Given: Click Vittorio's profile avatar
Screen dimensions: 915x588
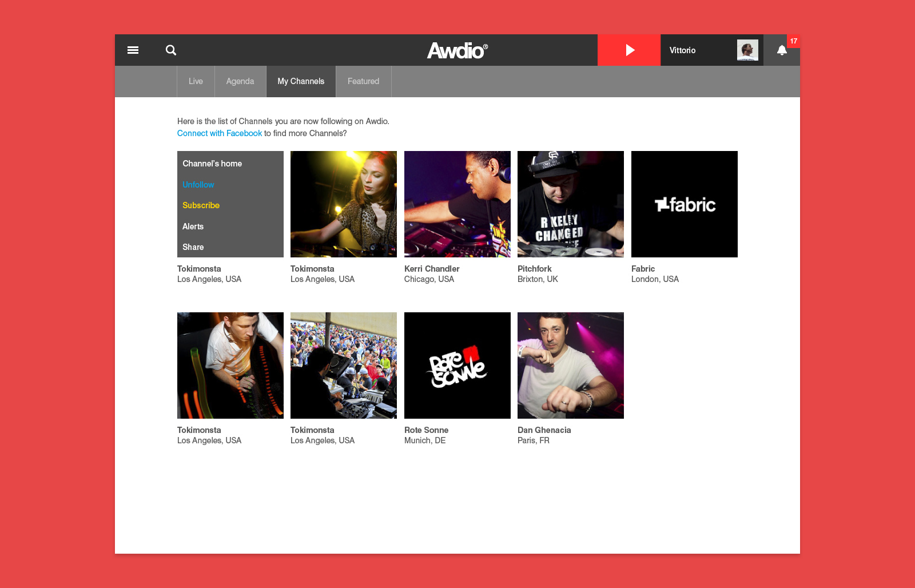Looking at the screenshot, I should point(747,50).
